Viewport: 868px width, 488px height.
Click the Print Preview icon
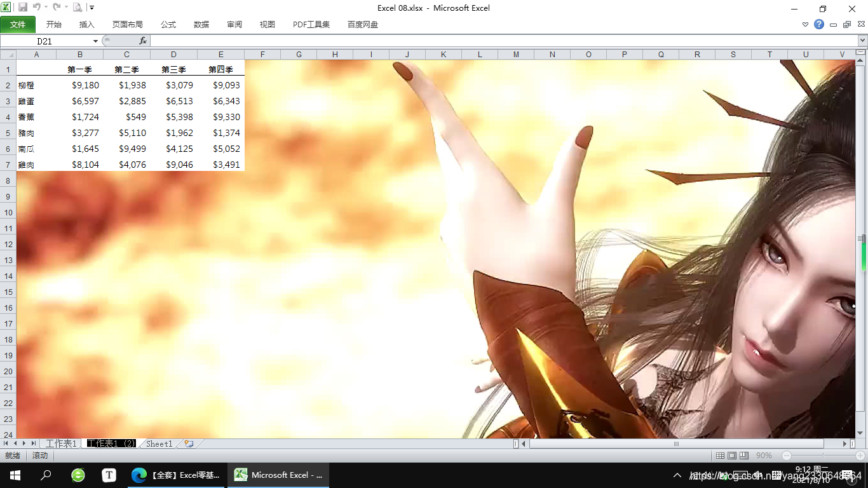[x=77, y=8]
